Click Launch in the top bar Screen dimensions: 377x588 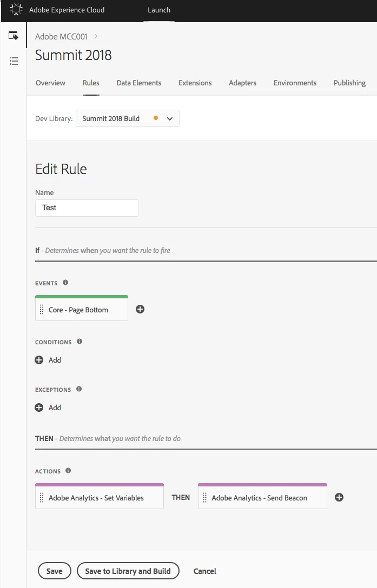(159, 10)
